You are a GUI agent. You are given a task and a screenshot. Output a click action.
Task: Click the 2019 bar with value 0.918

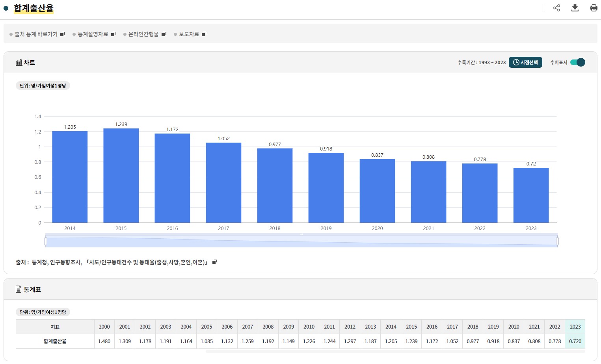pyautogui.click(x=326, y=188)
